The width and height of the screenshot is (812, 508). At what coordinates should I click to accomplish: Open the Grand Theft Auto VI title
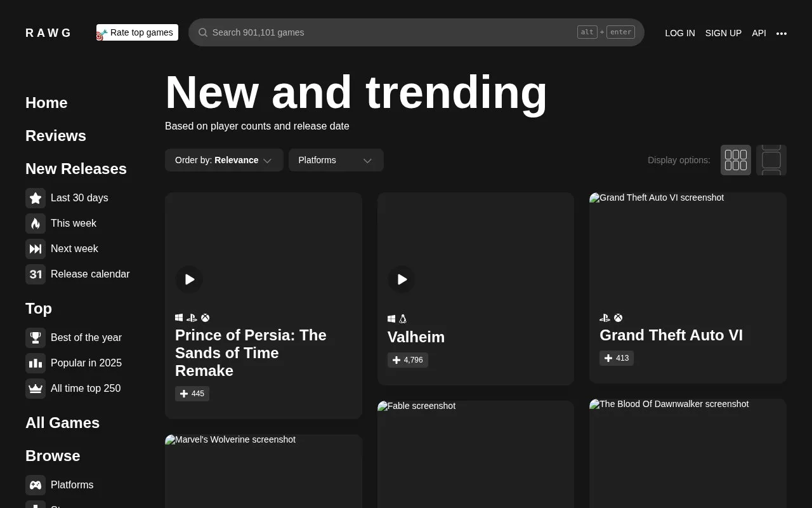pyautogui.click(x=671, y=335)
